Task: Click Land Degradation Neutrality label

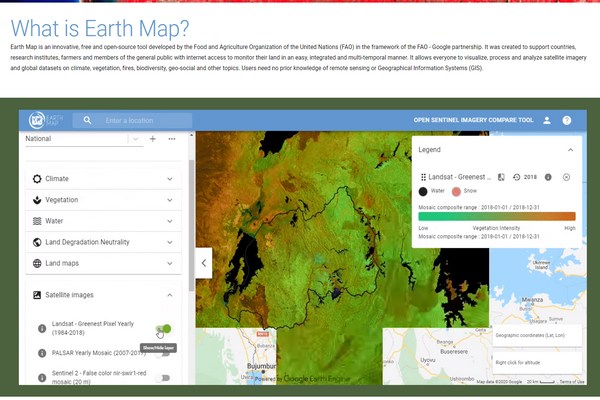Action: [x=87, y=242]
